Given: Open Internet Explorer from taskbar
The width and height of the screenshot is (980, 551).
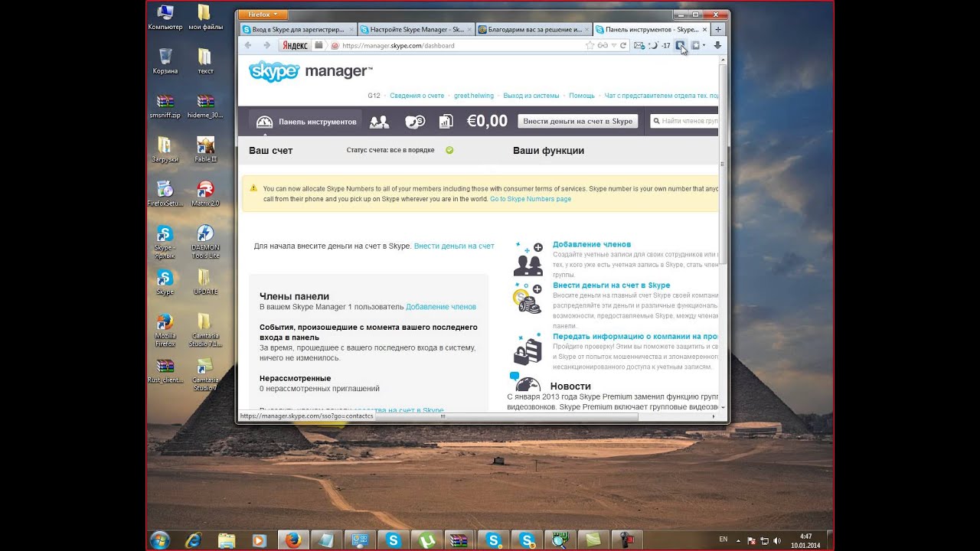Looking at the screenshot, I should tap(193, 540).
